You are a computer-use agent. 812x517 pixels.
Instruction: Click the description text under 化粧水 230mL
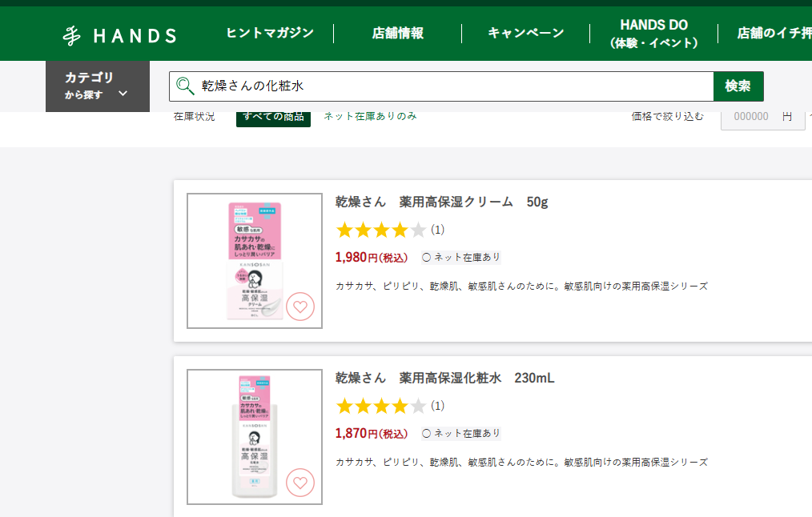[x=521, y=462]
